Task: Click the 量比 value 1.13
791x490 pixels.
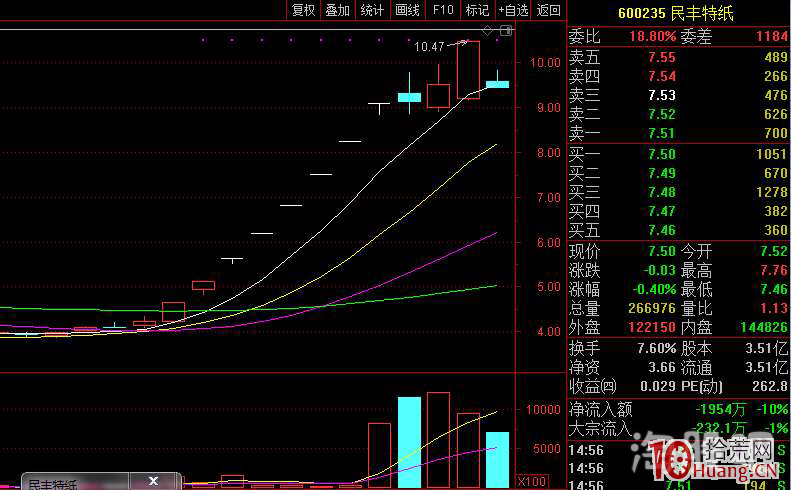Action: click(774, 308)
